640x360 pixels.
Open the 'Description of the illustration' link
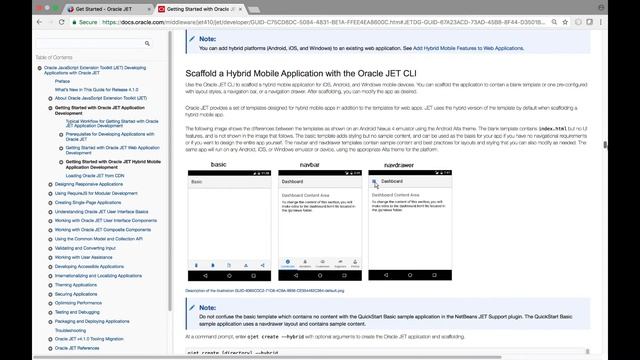point(264,291)
